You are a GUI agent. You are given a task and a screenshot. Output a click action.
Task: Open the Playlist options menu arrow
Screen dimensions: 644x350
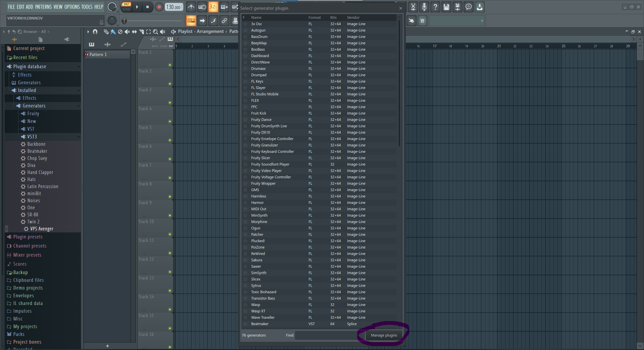click(88, 32)
